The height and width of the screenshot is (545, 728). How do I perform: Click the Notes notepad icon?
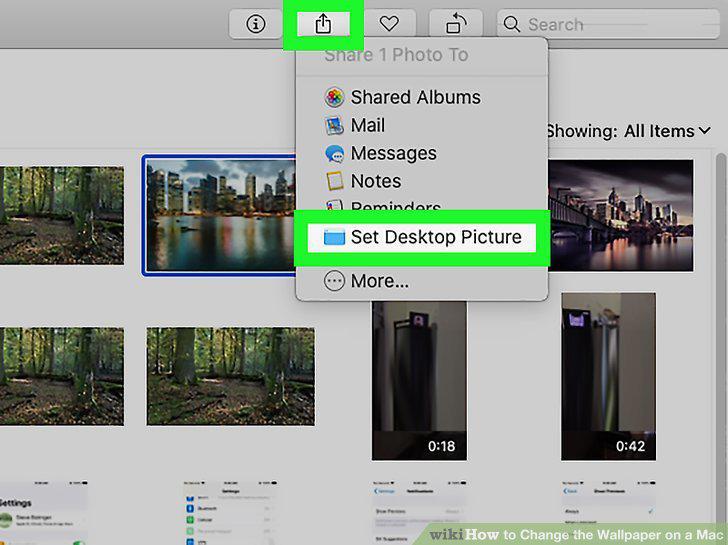(x=334, y=181)
